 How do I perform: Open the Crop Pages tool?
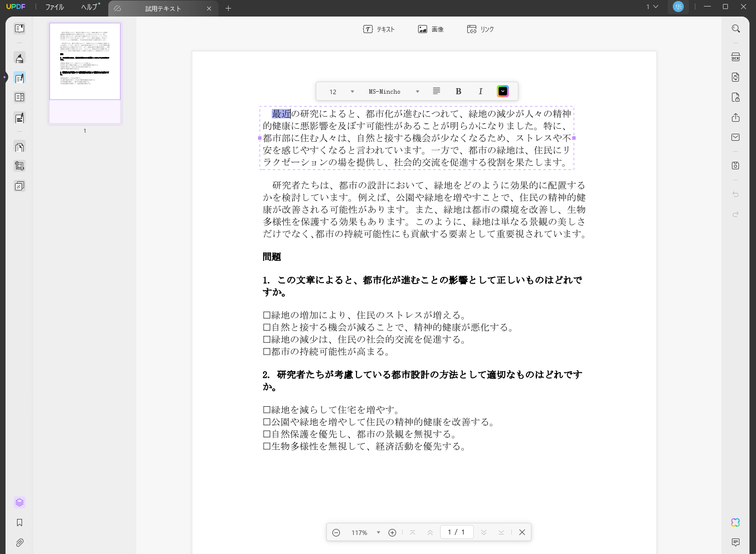click(20, 166)
